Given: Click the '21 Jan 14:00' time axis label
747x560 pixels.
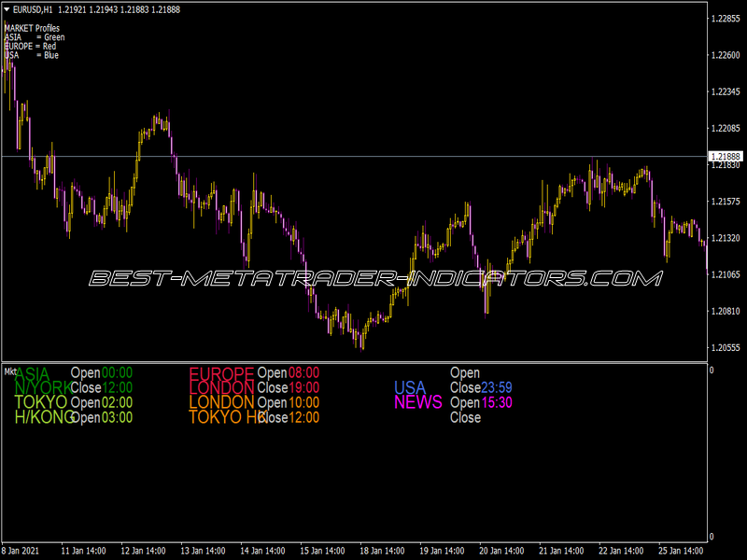Looking at the screenshot, I should pyautogui.click(x=561, y=551).
